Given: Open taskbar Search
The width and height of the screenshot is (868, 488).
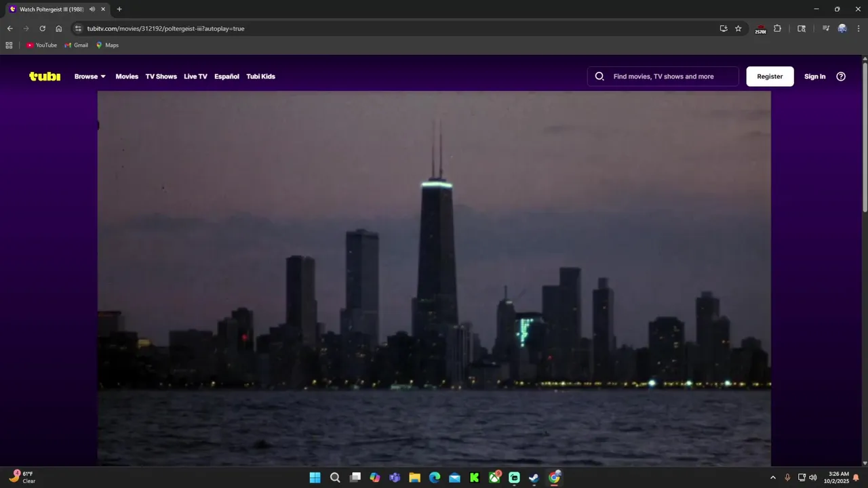Looking at the screenshot, I should point(335,477).
